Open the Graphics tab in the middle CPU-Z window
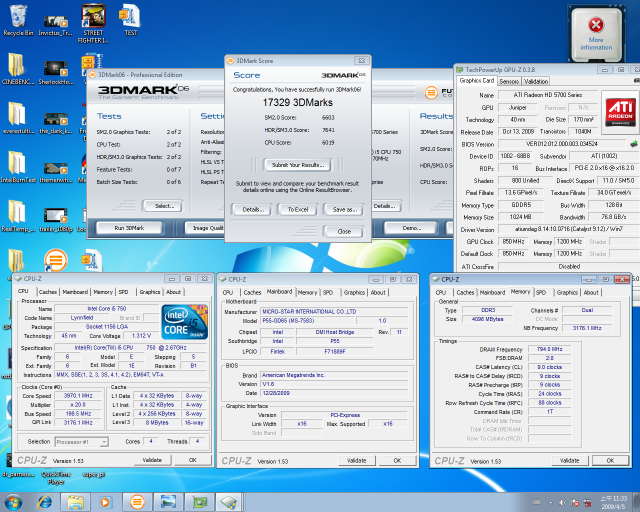 pos(354,293)
